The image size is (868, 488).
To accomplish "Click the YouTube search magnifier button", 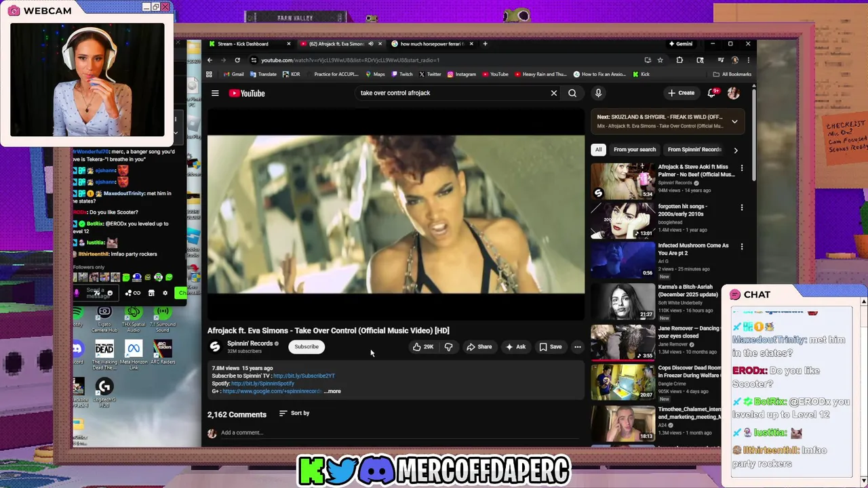I will tap(572, 93).
